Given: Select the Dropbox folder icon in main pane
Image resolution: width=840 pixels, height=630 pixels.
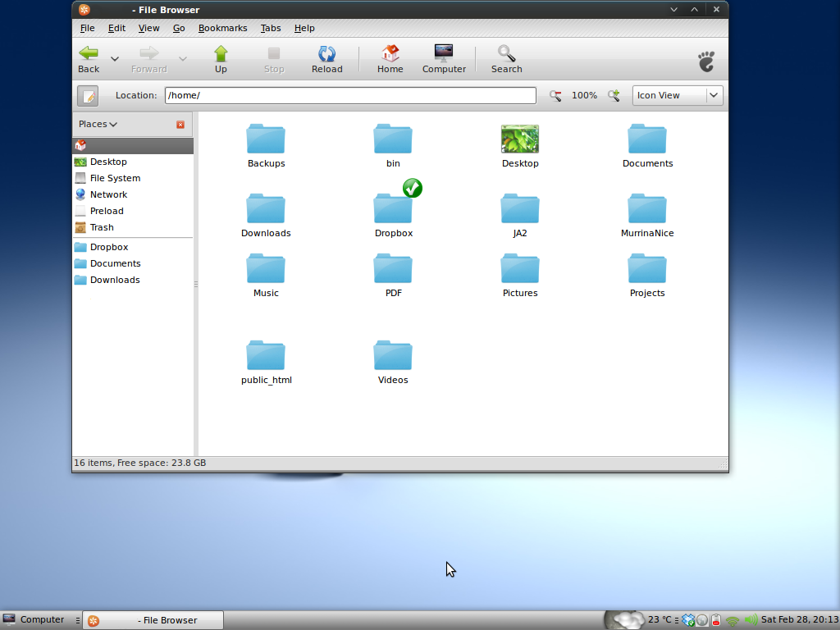Looking at the screenshot, I should [x=393, y=209].
